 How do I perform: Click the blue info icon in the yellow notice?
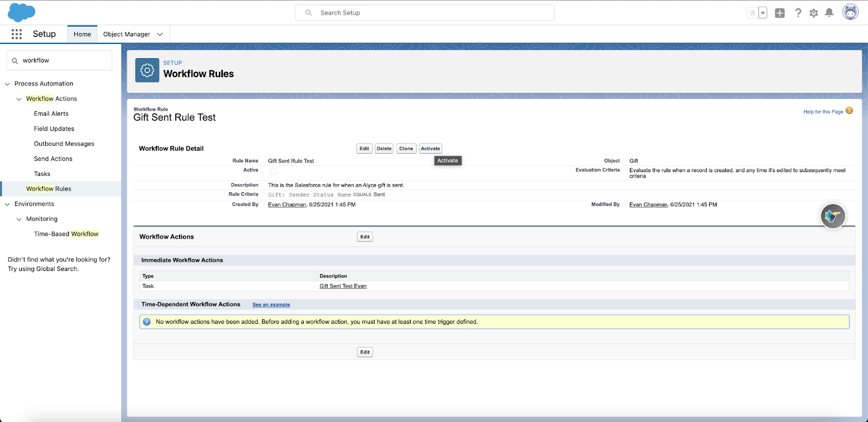146,322
